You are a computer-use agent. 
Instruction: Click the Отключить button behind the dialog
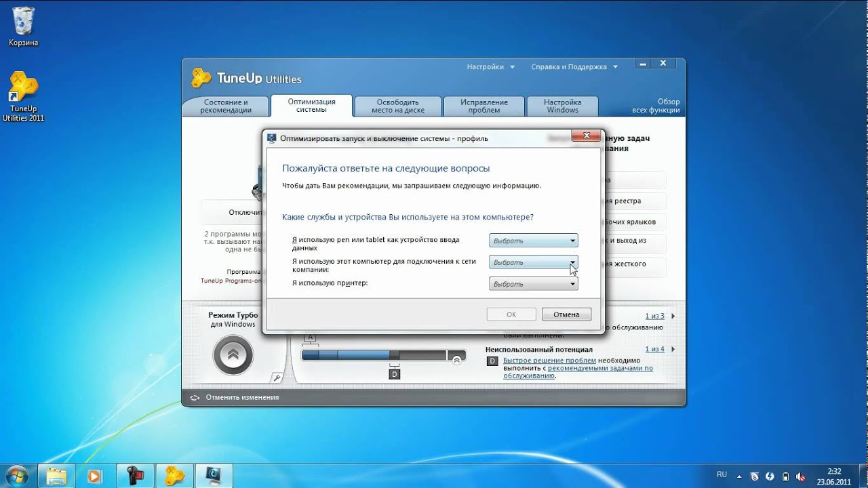(231, 212)
